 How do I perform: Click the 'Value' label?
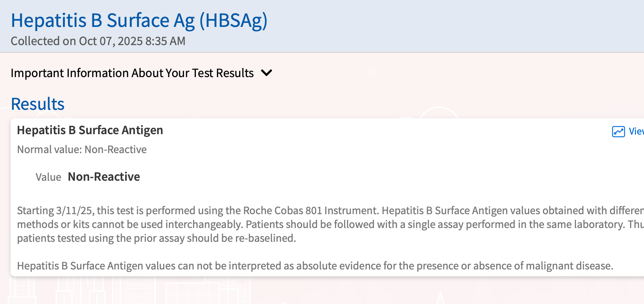coord(48,177)
